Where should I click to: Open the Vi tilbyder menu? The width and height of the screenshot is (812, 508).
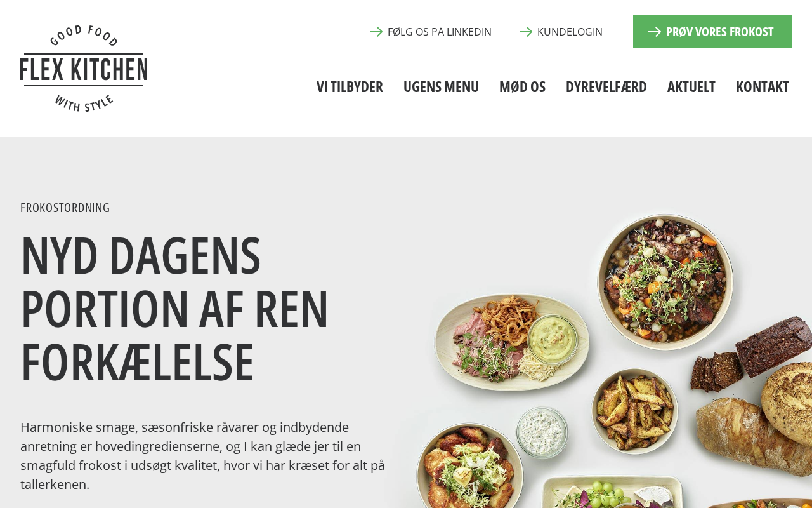click(x=350, y=86)
